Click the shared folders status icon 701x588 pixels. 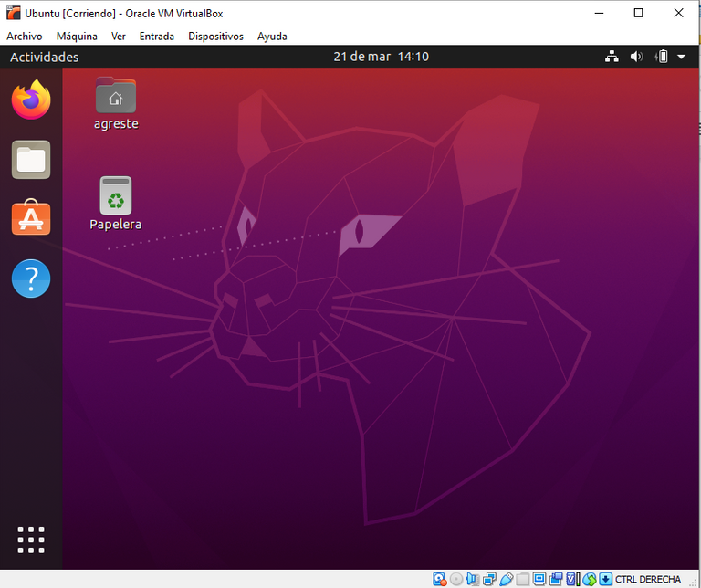(x=523, y=580)
